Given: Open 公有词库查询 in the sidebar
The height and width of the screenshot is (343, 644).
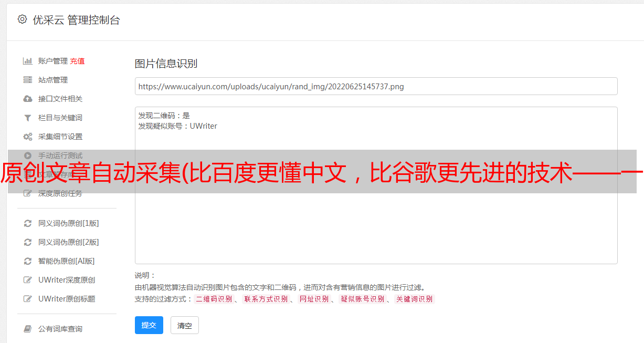Looking at the screenshot, I should 60,329.
